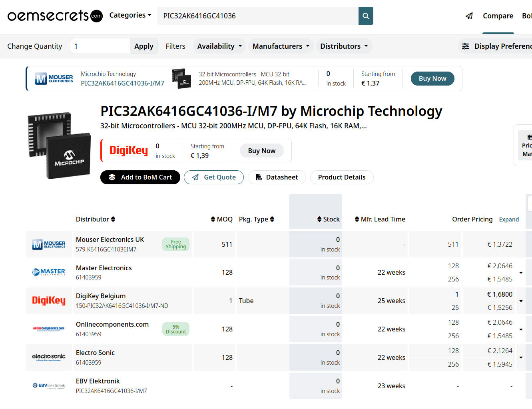532x409 pixels.
Task: Click the Display Preferences sliders icon
Action: (466, 46)
